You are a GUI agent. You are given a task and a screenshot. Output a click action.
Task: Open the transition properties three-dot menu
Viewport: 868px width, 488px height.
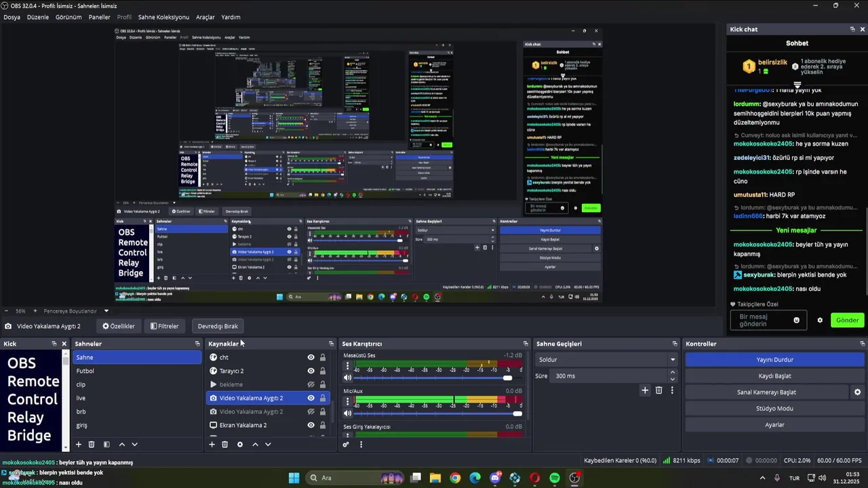(672, 390)
